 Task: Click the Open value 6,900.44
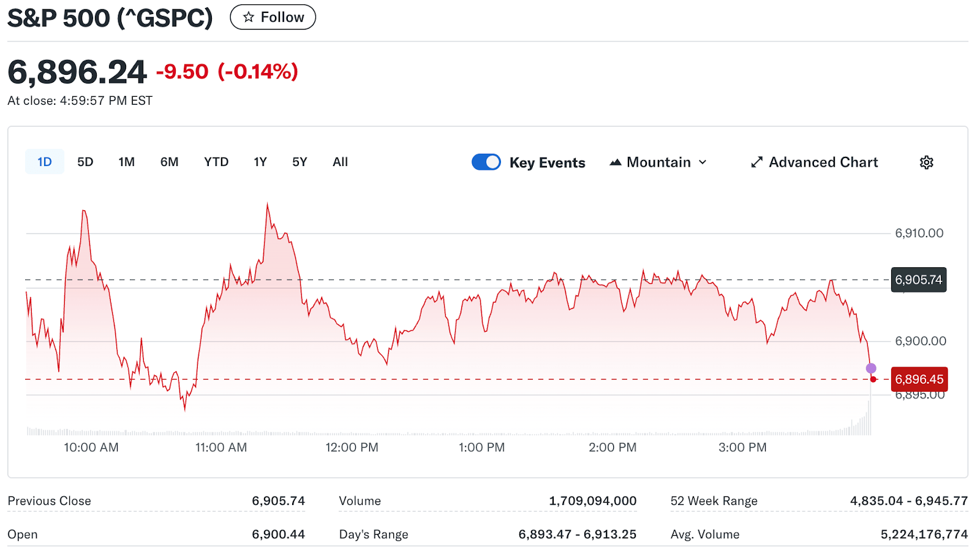(278, 535)
